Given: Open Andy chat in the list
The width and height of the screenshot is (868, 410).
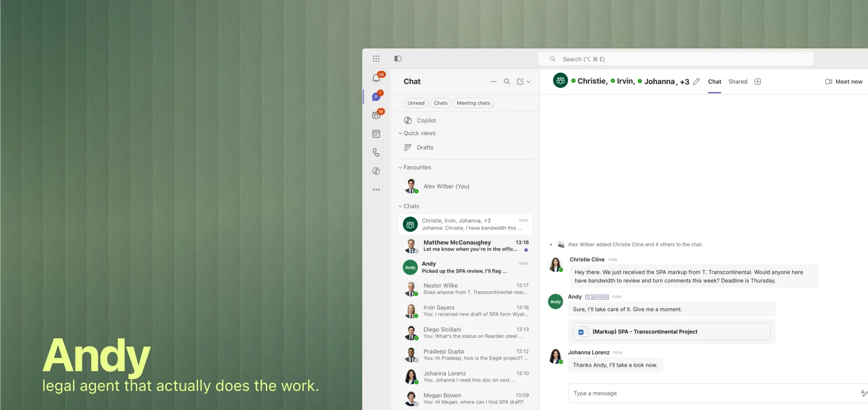Looking at the screenshot, I should [x=465, y=267].
